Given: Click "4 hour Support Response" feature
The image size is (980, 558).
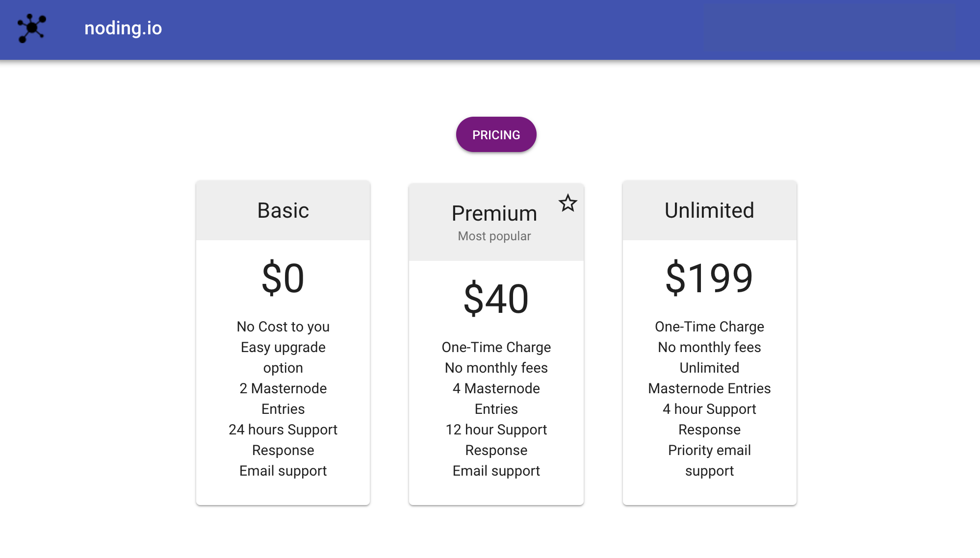Looking at the screenshot, I should [709, 419].
